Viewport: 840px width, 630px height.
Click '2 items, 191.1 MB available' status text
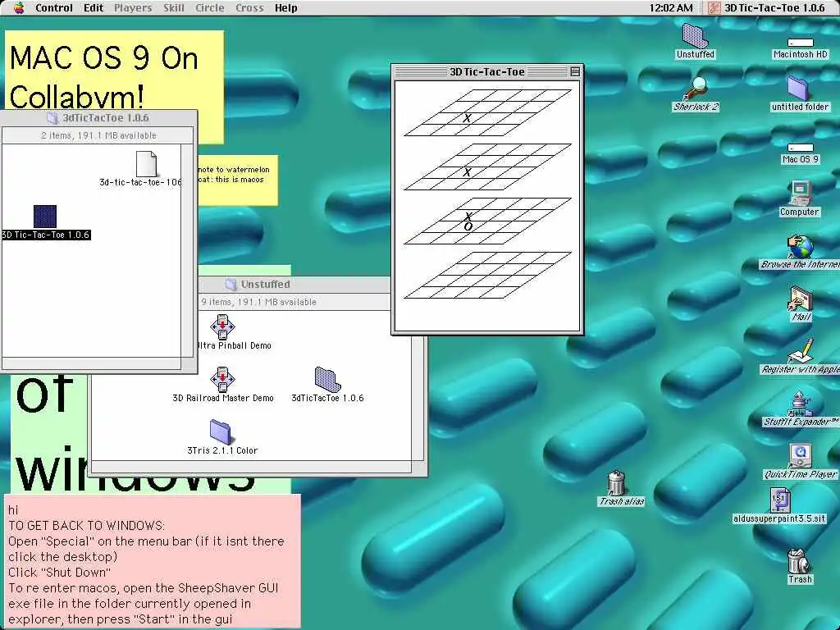[98, 135]
